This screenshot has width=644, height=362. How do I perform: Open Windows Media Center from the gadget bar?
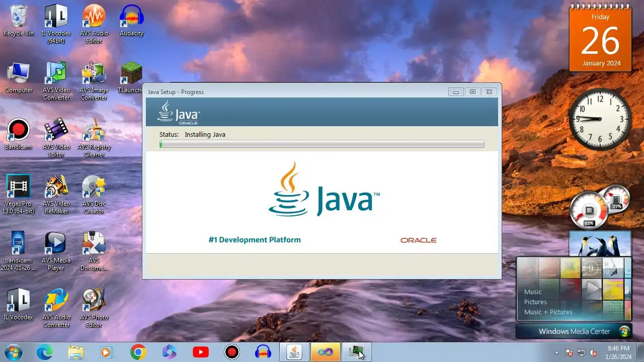(574, 331)
